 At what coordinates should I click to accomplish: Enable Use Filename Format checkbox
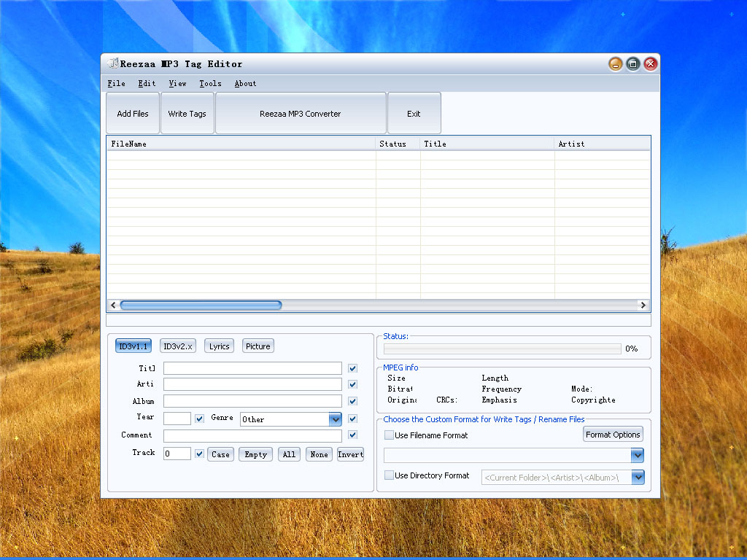[390, 435]
